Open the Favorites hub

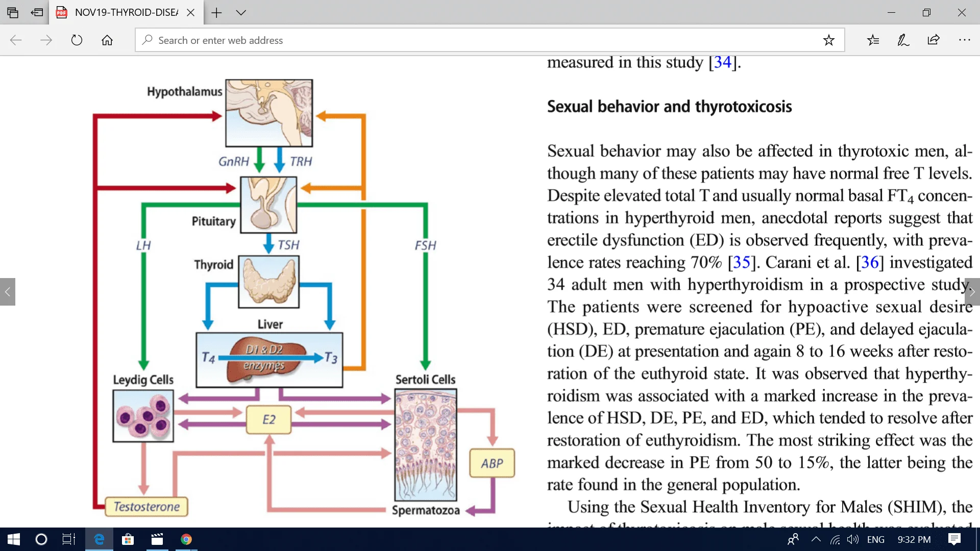coord(873,40)
